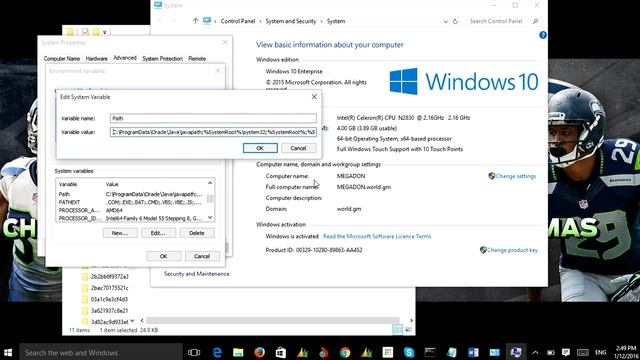Open the touch keyboard tray icon

582,353
